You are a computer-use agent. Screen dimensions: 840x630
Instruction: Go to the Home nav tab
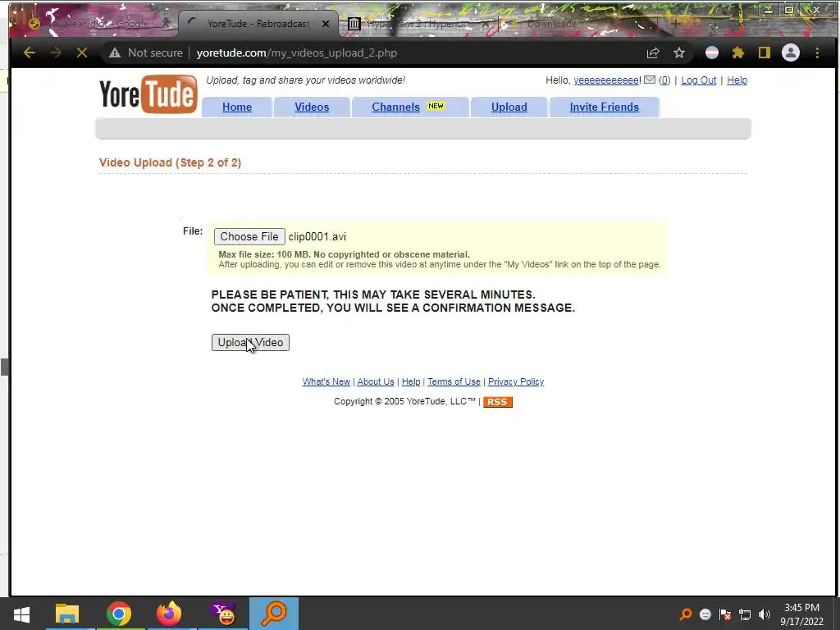coord(237,107)
